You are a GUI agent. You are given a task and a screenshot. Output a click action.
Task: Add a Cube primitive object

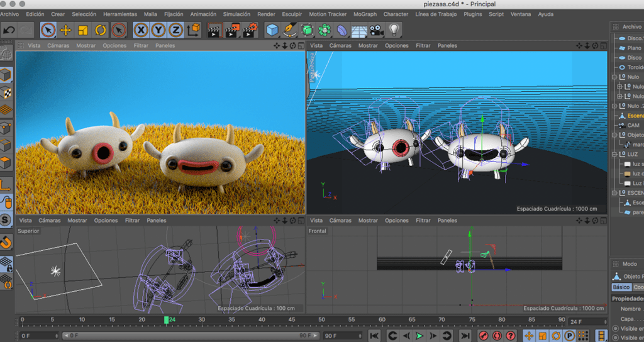pyautogui.click(x=272, y=30)
